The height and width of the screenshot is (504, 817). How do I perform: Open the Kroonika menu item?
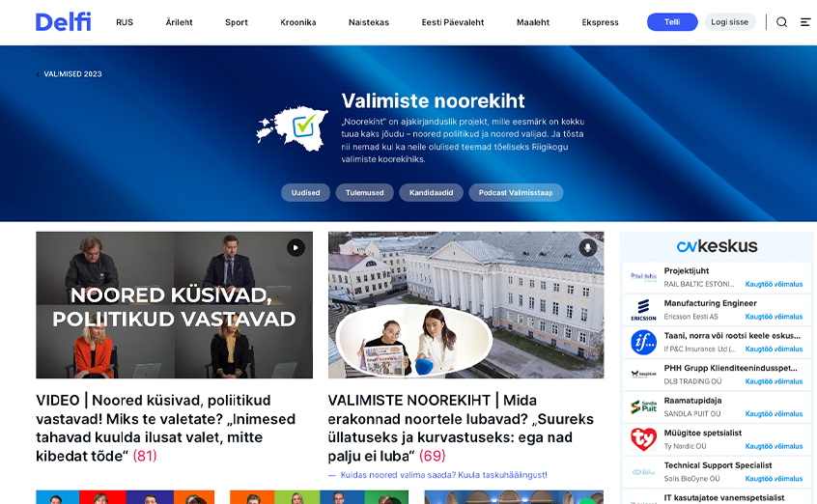pos(298,22)
